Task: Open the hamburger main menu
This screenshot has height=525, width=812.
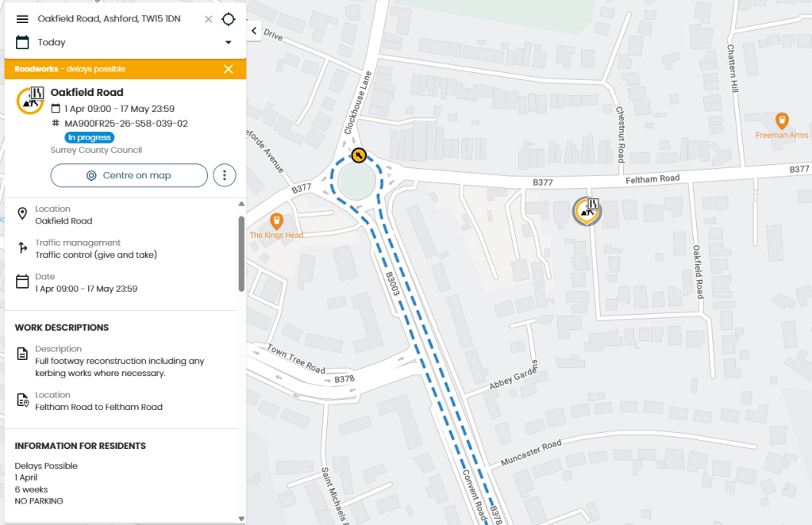Action: [x=22, y=19]
